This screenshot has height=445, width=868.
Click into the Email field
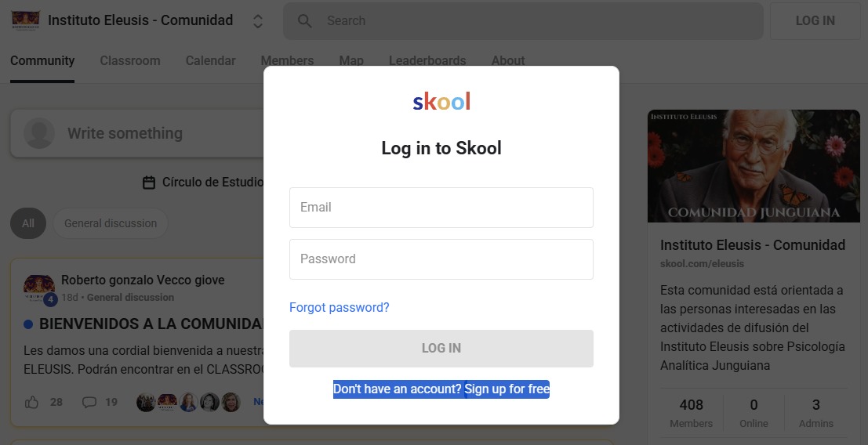tap(441, 208)
